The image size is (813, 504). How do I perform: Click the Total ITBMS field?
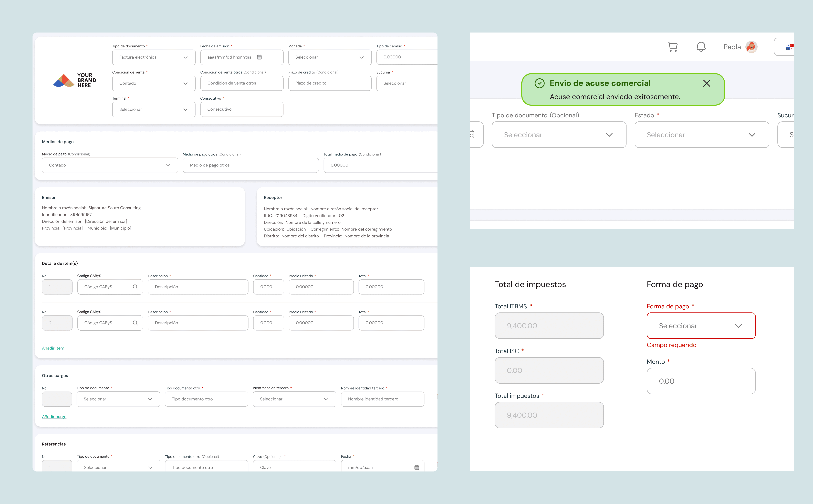click(x=549, y=326)
